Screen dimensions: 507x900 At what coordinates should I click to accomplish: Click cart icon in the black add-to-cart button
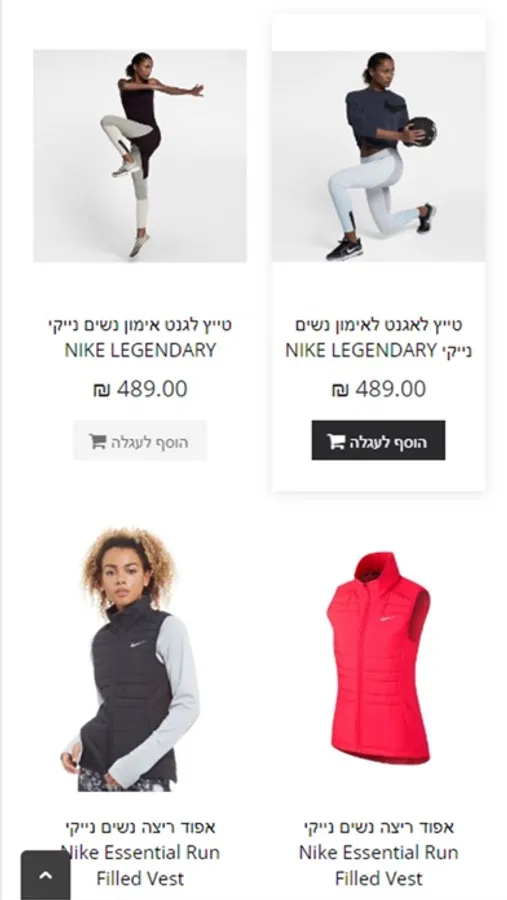point(336,441)
